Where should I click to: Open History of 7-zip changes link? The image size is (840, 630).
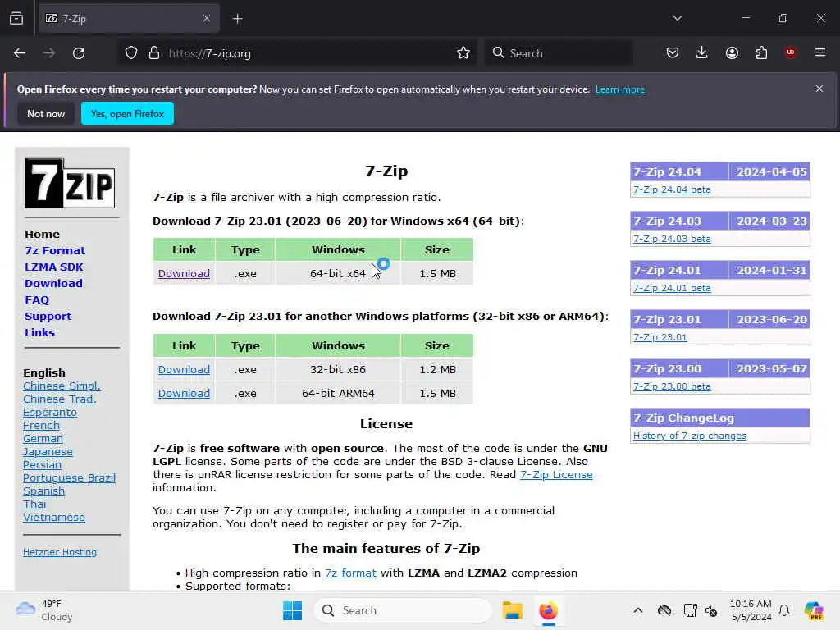[x=689, y=436]
